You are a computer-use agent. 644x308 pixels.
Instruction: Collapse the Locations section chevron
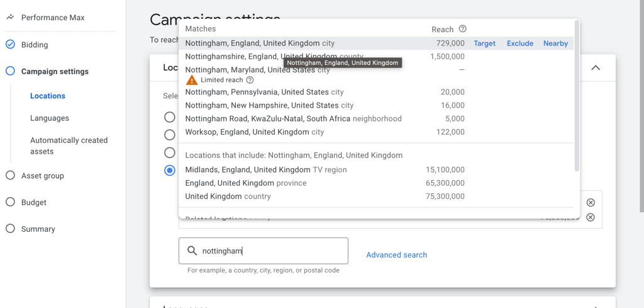pyautogui.click(x=596, y=68)
